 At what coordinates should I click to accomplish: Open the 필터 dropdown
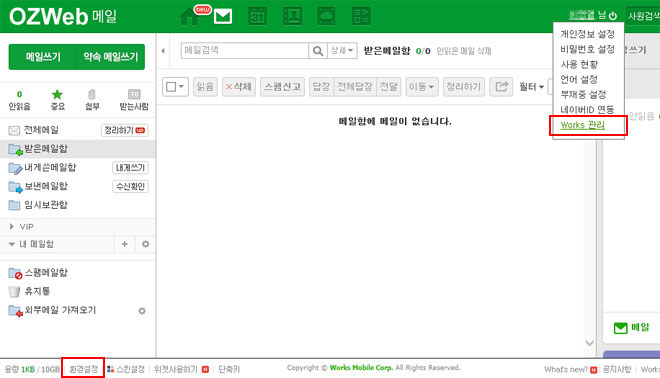point(531,87)
